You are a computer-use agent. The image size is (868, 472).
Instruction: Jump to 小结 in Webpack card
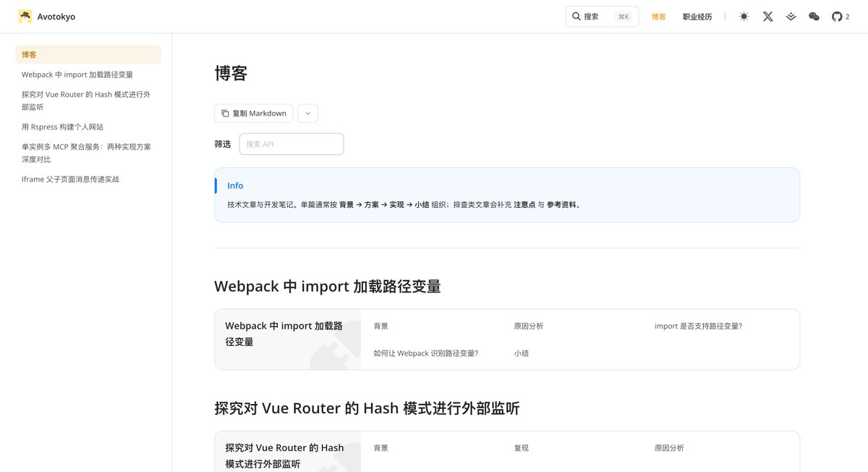click(522, 353)
